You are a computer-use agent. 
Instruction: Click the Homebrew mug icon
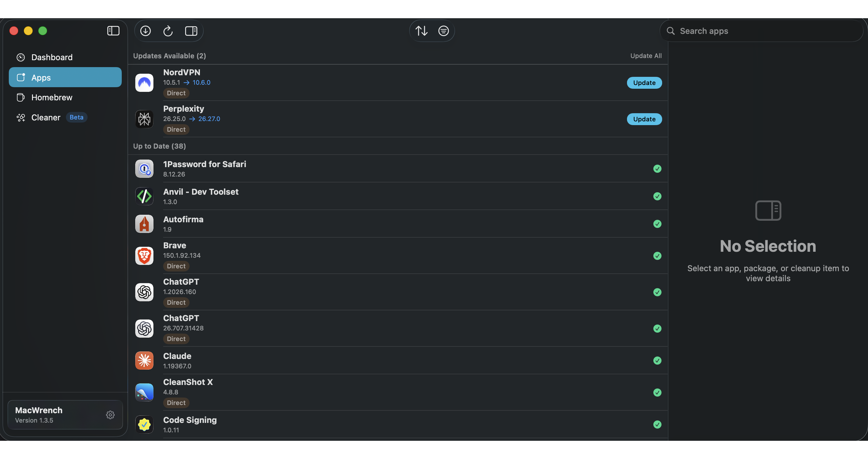point(21,97)
